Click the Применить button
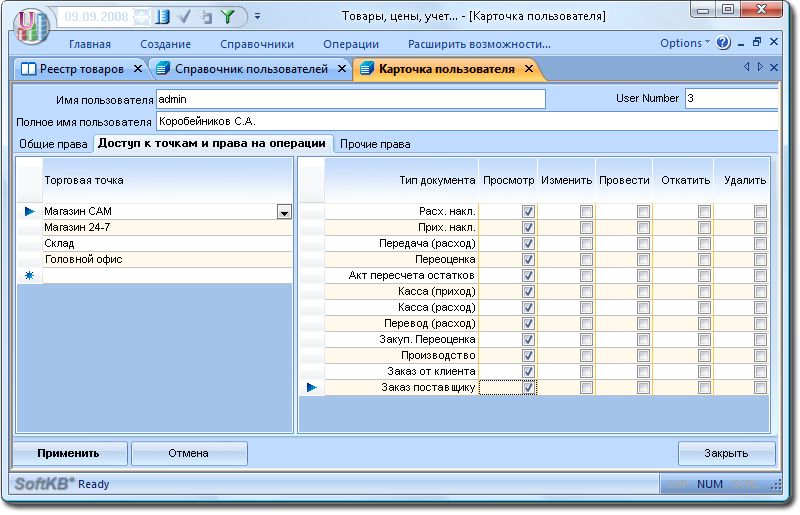 click(x=68, y=453)
